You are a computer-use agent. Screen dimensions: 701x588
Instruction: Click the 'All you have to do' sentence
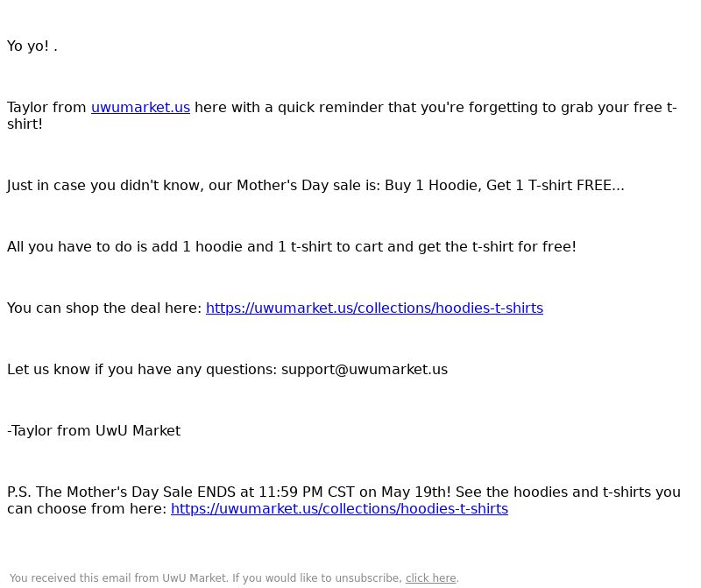[292, 247]
